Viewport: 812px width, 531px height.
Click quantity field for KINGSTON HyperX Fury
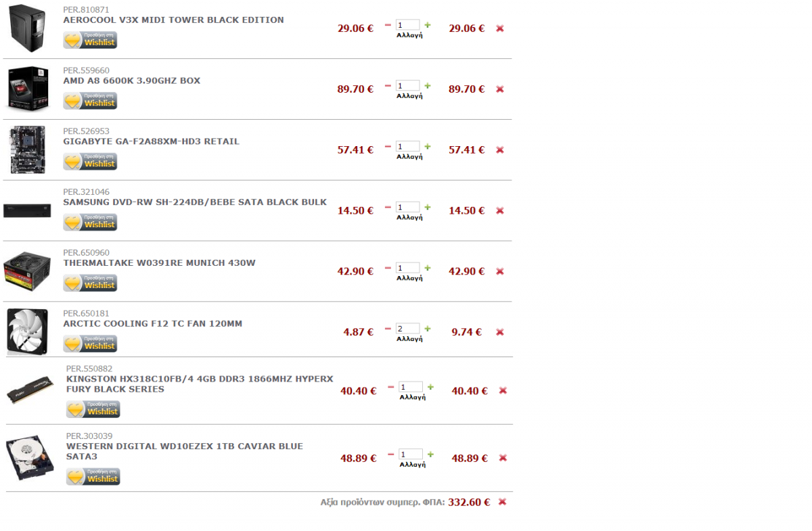click(411, 388)
